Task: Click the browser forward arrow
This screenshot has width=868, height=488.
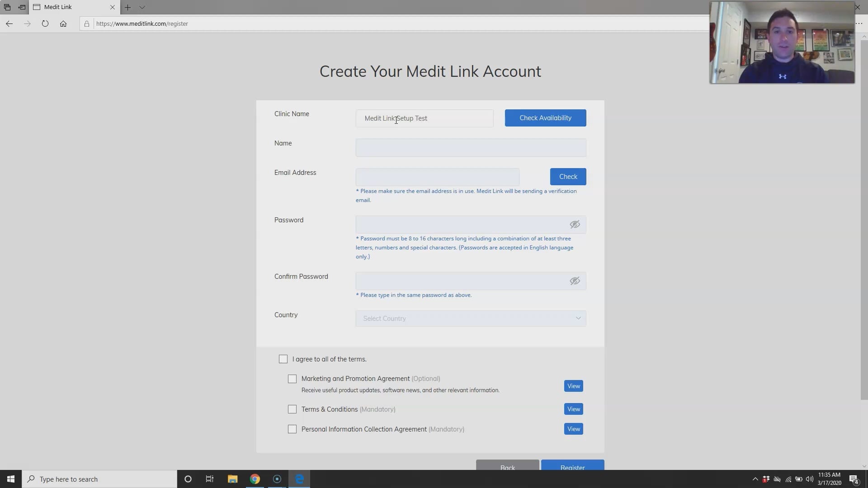Action: (x=27, y=23)
